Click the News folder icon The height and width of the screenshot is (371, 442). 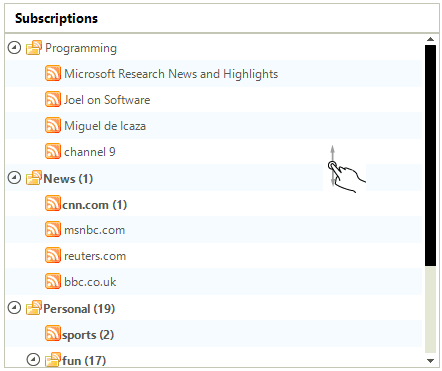[34, 178]
